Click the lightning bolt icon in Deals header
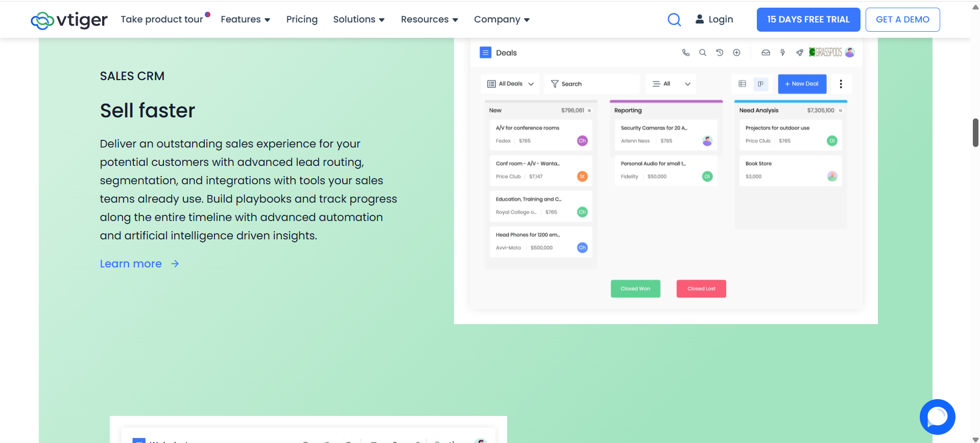 coord(782,53)
